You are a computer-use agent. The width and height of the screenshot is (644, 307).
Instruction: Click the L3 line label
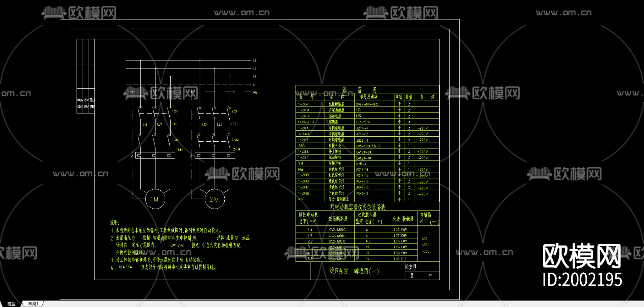pyautogui.click(x=255, y=77)
